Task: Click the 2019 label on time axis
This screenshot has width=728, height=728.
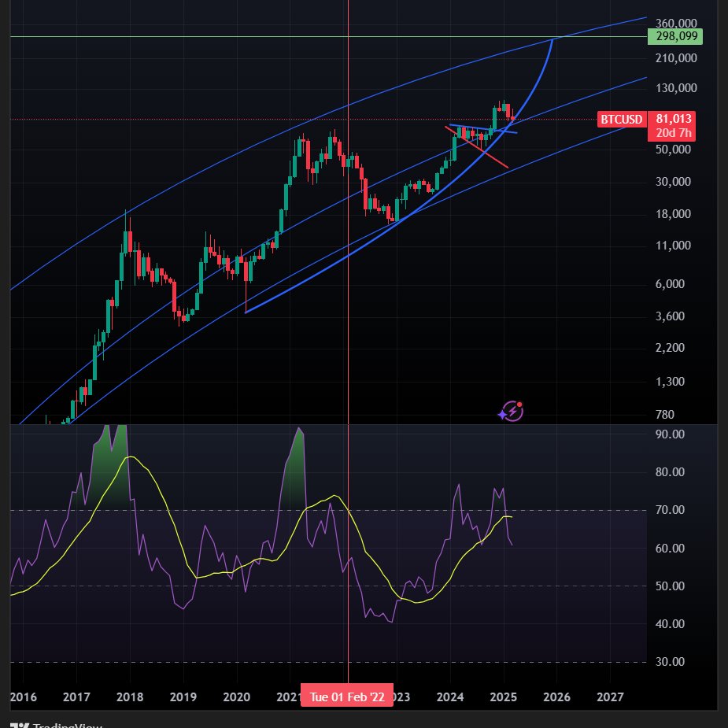Action: [183, 697]
